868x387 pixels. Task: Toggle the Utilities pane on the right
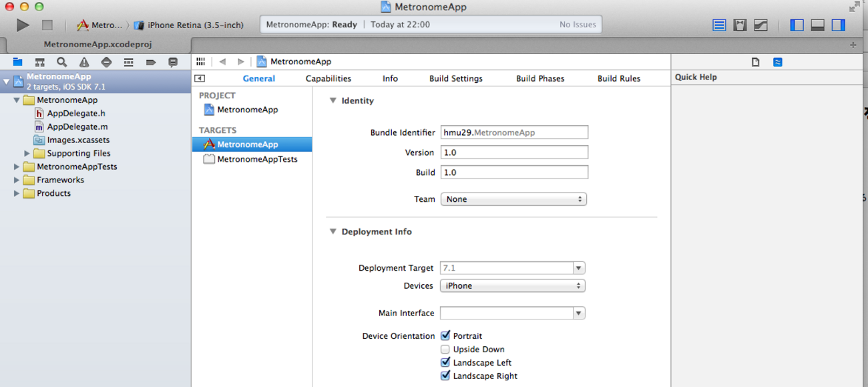tap(839, 25)
